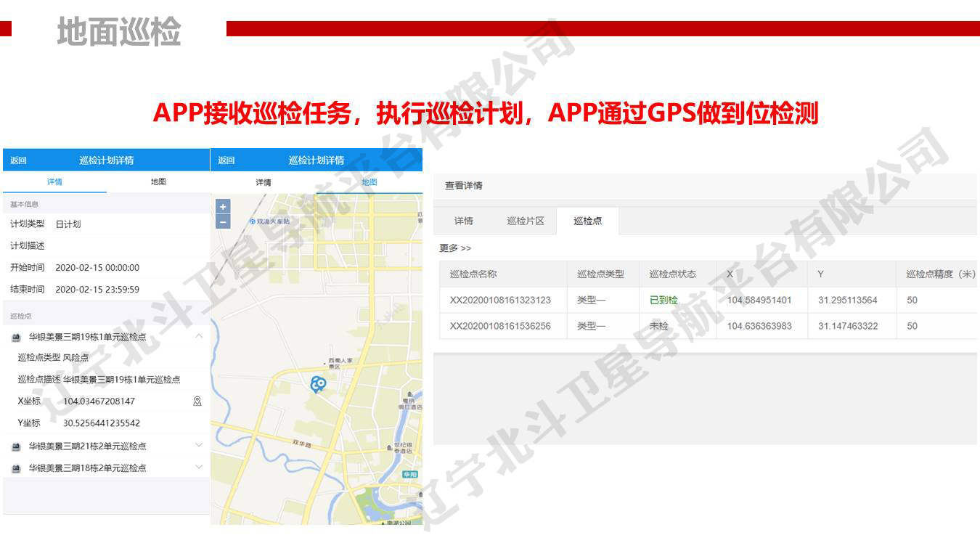The width and height of the screenshot is (980, 551).
Task: Click the 更多 >> link
Action: (455, 248)
